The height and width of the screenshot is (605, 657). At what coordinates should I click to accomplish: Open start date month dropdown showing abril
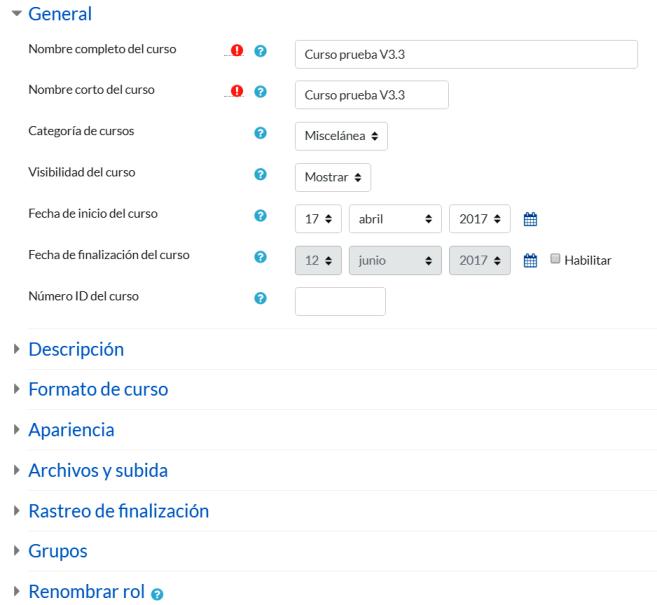(x=395, y=219)
